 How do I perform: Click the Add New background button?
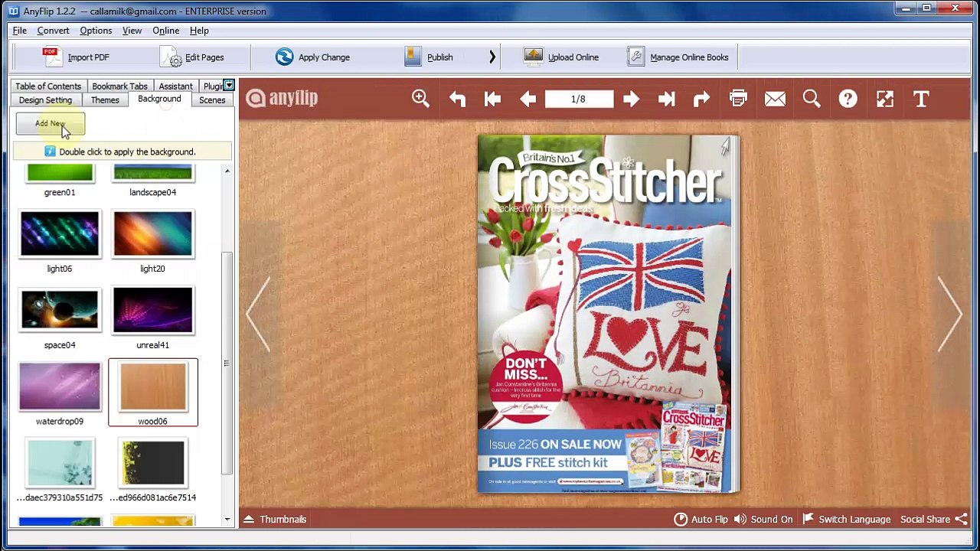[x=50, y=123]
